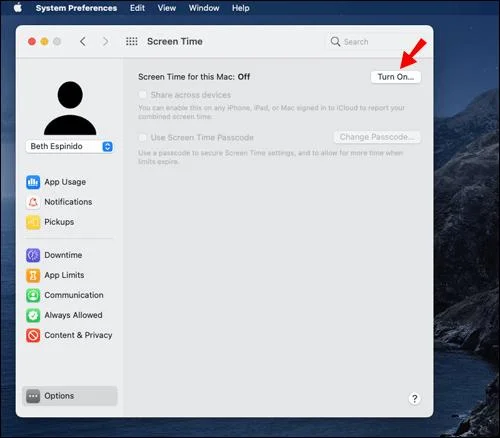Click the App Limits hourglass icon
This screenshot has width=500, height=438.
(x=33, y=275)
